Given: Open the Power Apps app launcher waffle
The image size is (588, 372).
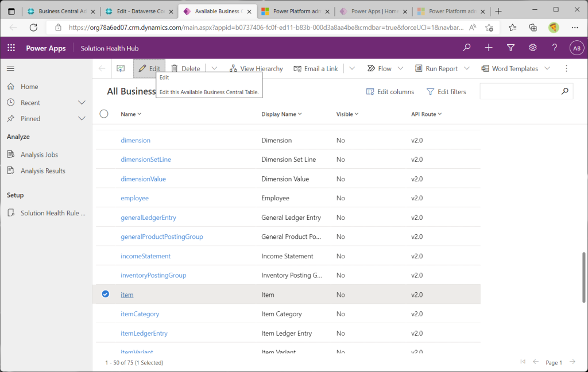Looking at the screenshot, I should (x=11, y=48).
